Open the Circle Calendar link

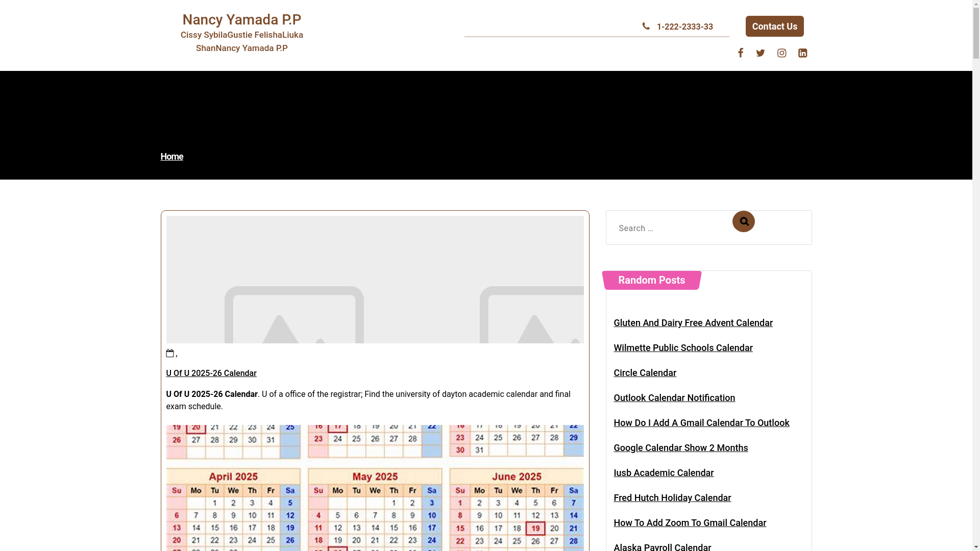coord(645,373)
